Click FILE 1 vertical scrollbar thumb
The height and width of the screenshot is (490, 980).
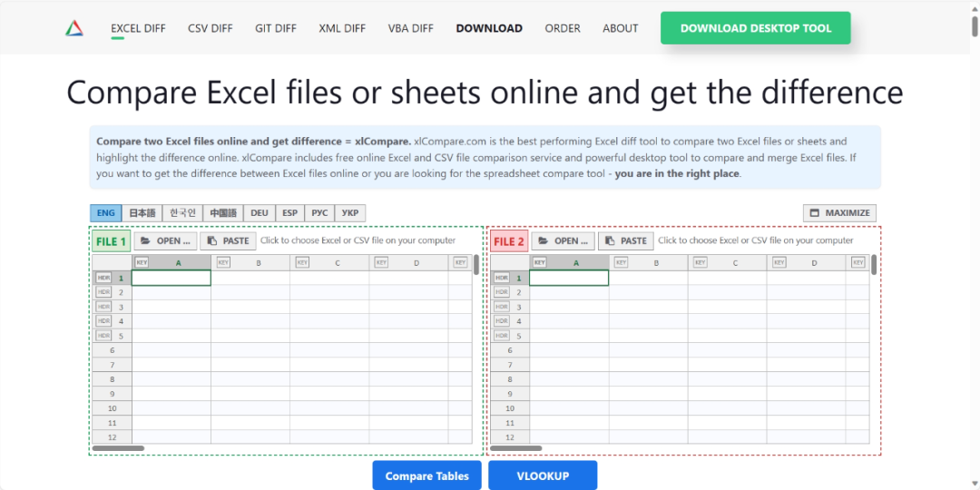pyautogui.click(x=476, y=264)
